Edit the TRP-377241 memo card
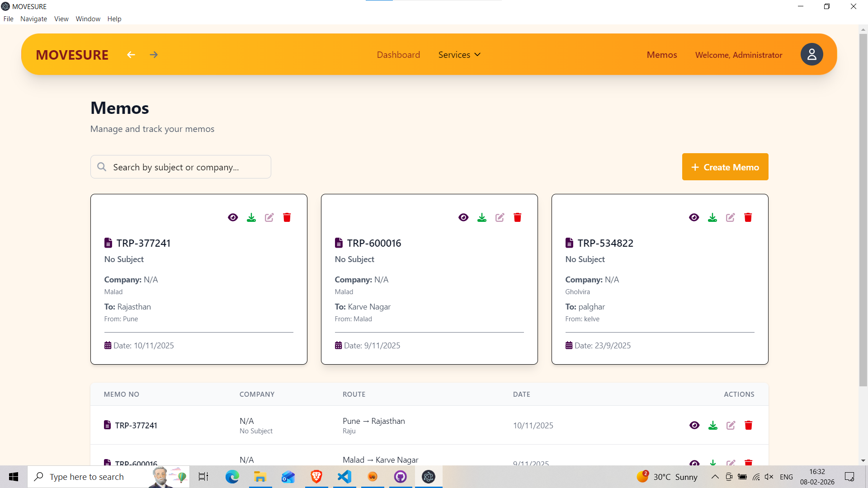Viewport: 868px width, 488px height. [x=269, y=217]
